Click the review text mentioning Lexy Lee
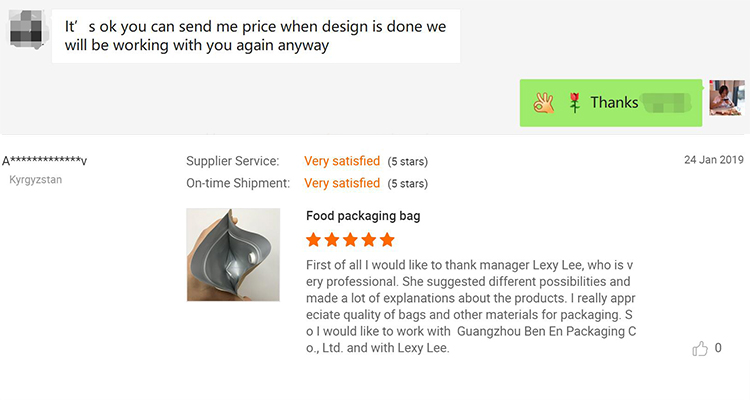This screenshot has height=400, width=750. pos(471,306)
